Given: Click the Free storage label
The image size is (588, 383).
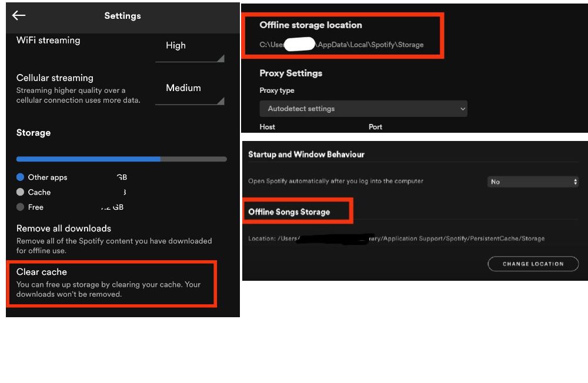Looking at the screenshot, I should pyautogui.click(x=36, y=207).
